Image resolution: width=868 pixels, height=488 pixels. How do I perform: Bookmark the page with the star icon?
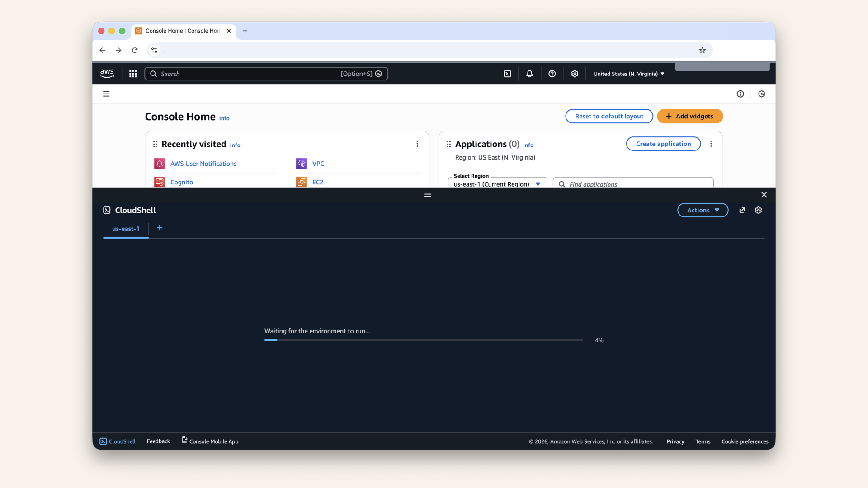pos(702,50)
